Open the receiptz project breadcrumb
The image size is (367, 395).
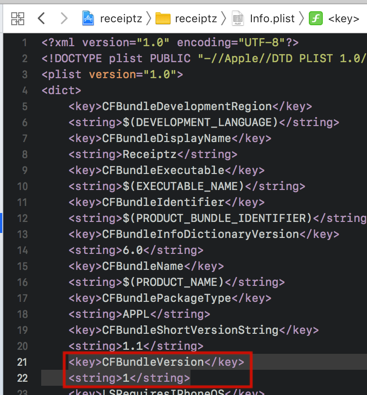pos(121,19)
